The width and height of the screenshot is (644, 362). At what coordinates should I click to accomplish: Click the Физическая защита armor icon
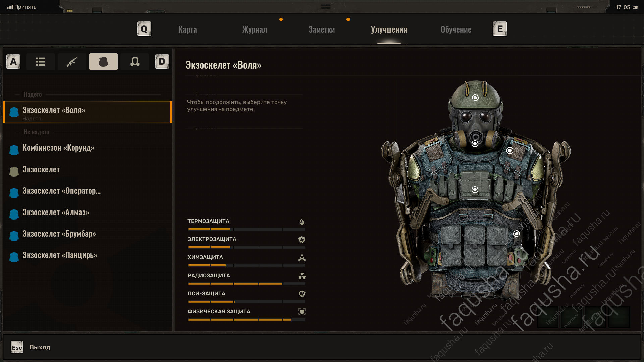coord(302,312)
